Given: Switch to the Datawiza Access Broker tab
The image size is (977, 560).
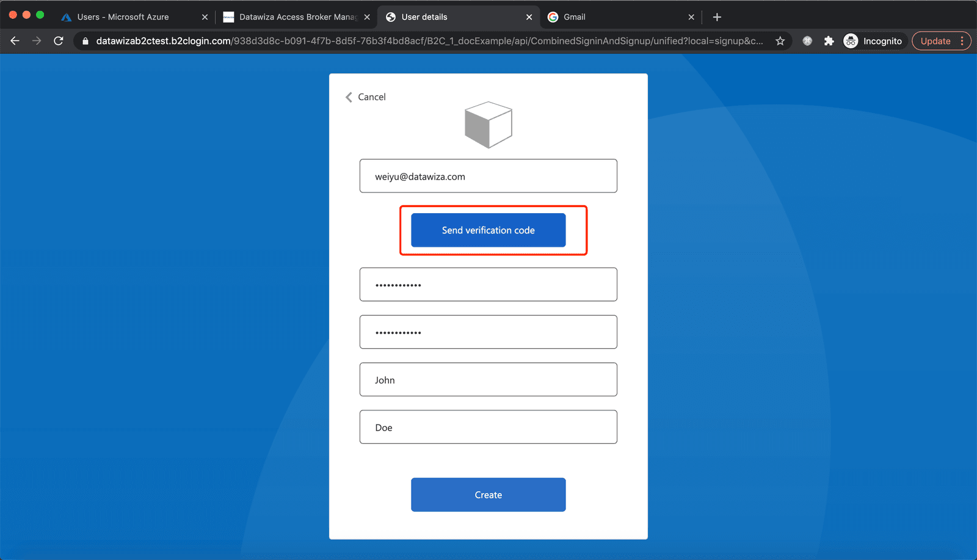Looking at the screenshot, I should pyautogui.click(x=297, y=17).
